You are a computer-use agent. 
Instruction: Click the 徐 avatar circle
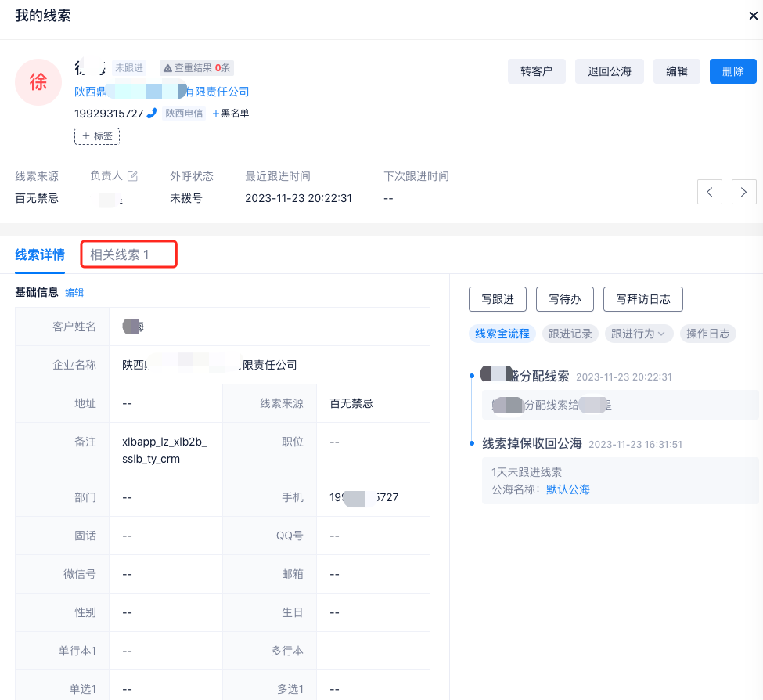(38, 82)
